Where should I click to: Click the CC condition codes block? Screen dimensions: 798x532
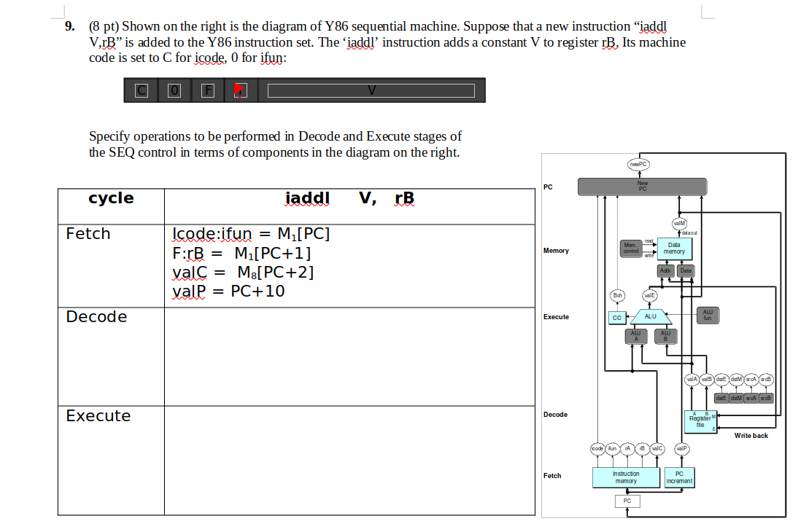point(617,318)
